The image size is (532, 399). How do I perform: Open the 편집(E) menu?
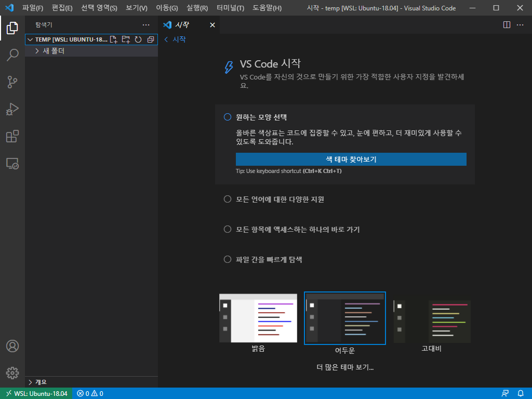[x=62, y=8]
